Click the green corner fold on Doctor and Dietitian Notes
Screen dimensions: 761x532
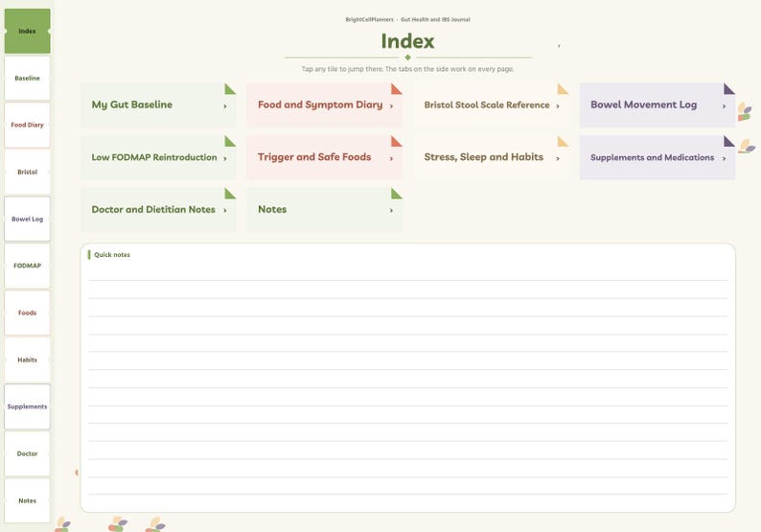coord(230,194)
